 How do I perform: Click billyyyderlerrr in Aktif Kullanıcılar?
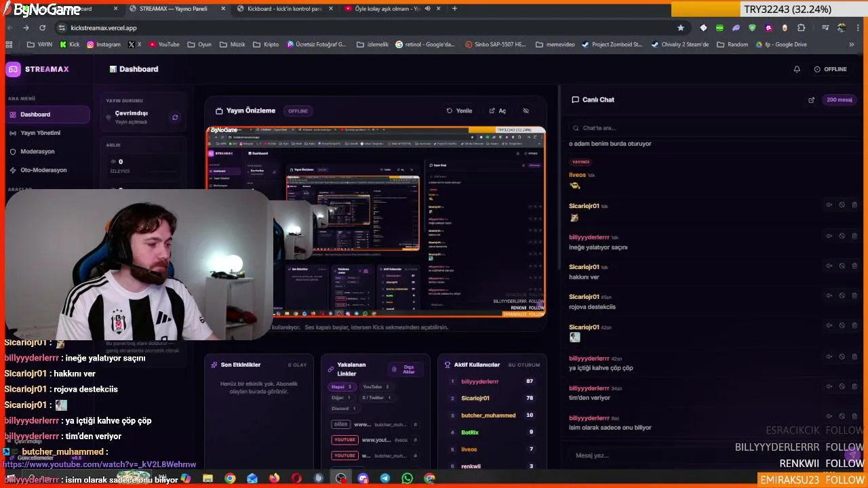click(x=479, y=382)
